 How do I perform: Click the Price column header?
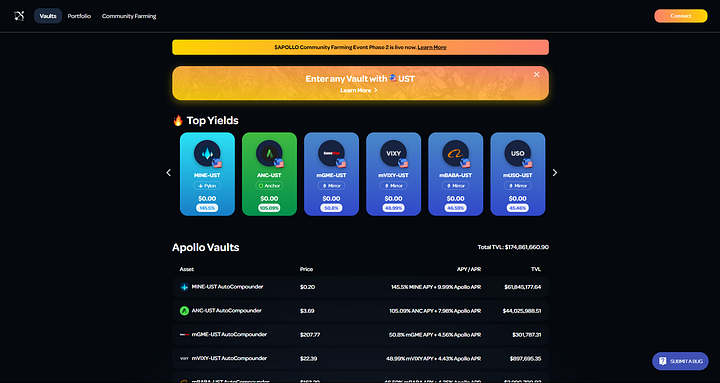306,269
